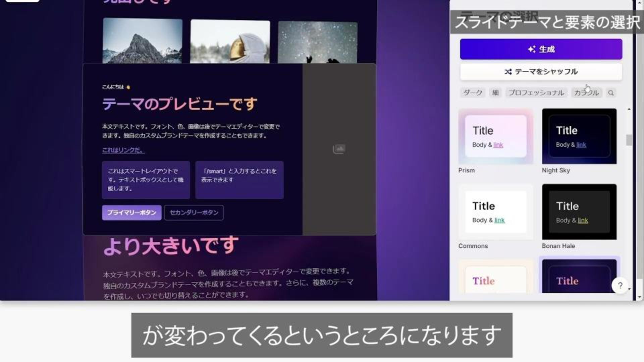Choose the Bonan Hale theme thumbnail
The height and width of the screenshot is (362, 644).
579,212
